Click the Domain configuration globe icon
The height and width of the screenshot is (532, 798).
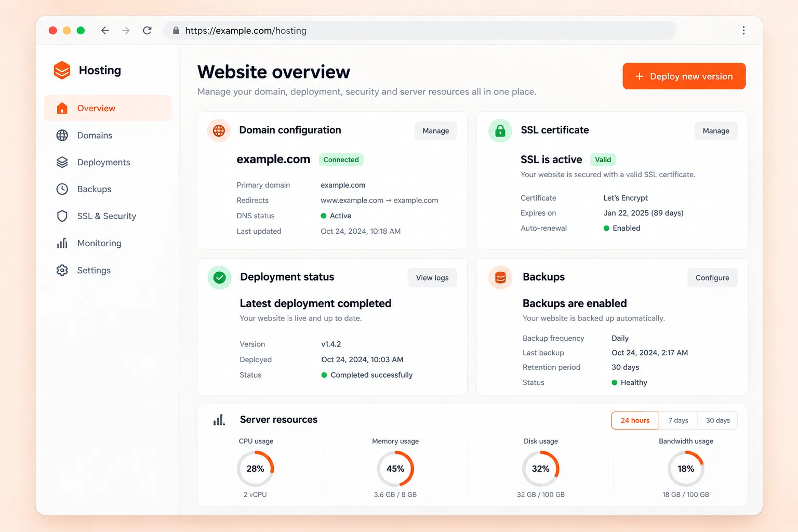click(219, 130)
